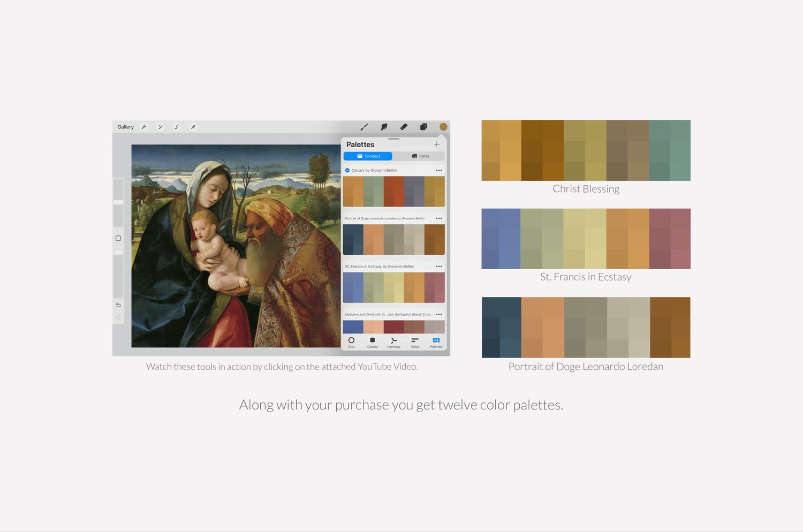Click the Undo arrow in sidebar

pos(118,305)
